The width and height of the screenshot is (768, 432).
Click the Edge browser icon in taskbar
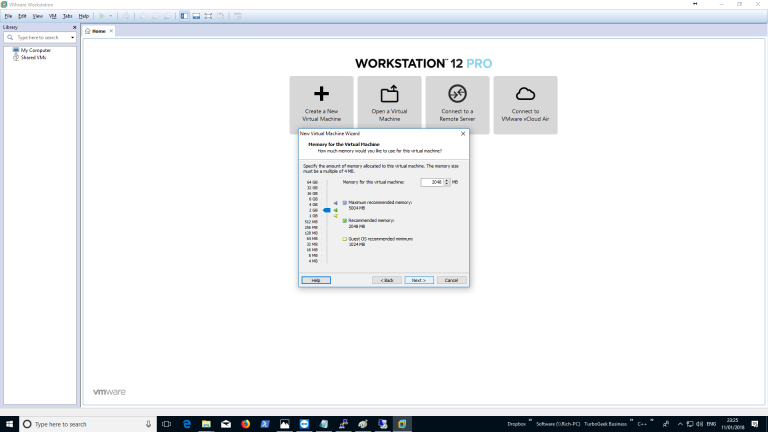tap(186, 424)
